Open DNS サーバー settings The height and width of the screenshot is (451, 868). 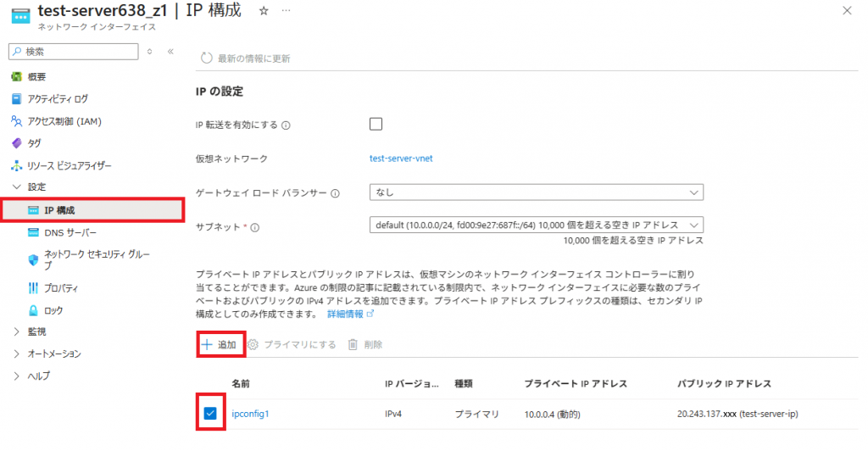coord(70,233)
